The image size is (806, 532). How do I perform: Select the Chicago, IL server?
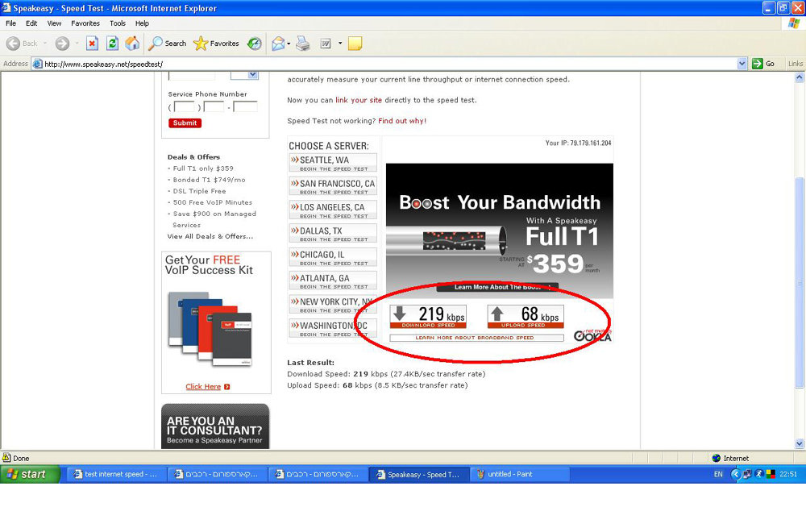[333, 257]
